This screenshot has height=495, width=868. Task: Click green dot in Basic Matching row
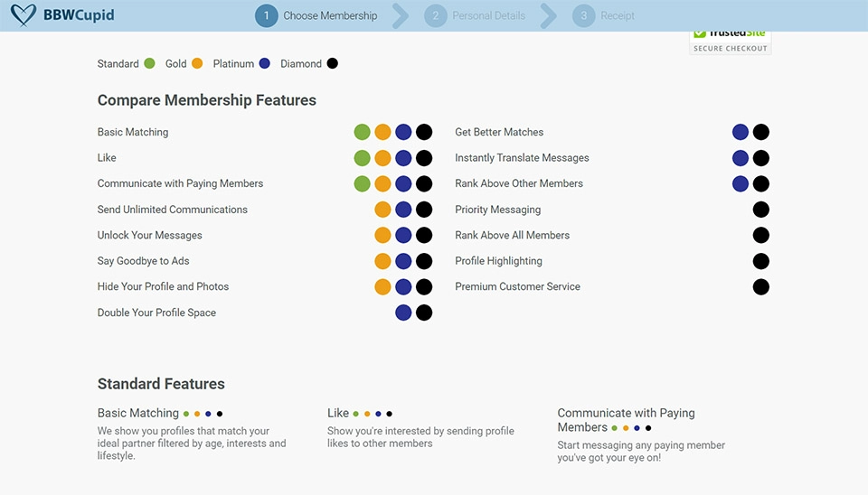pos(362,132)
